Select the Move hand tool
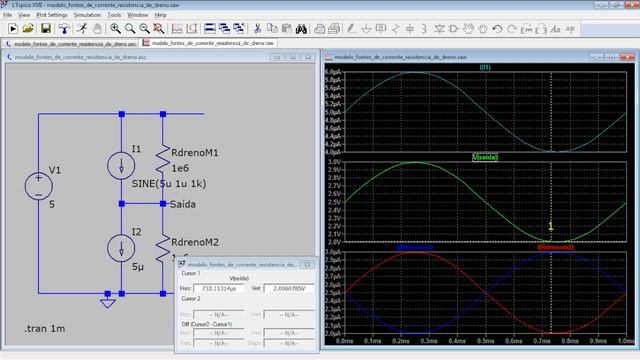 click(468, 29)
